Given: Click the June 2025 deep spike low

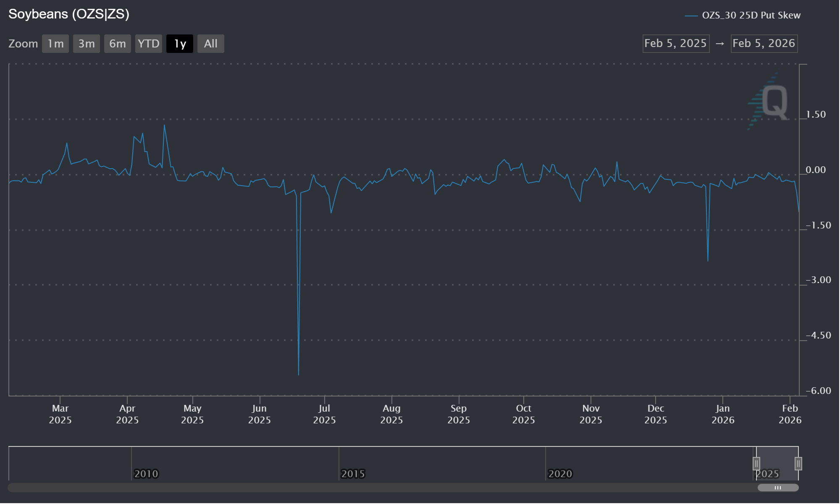Looking at the screenshot, I should tap(299, 374).
